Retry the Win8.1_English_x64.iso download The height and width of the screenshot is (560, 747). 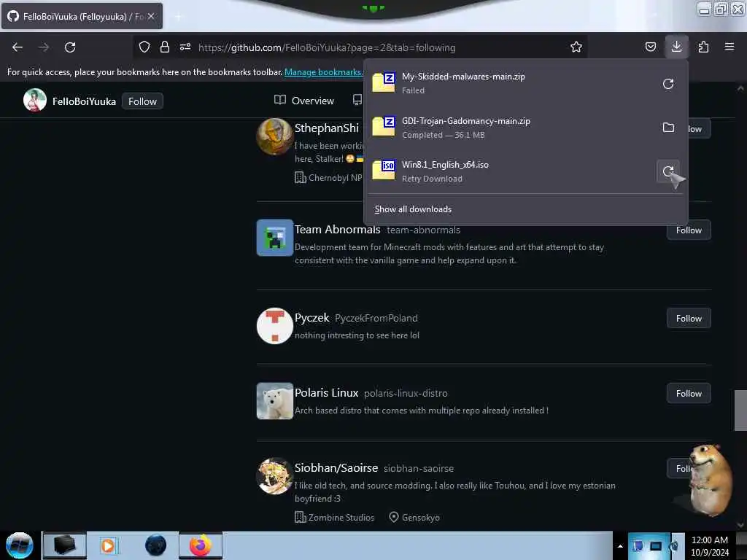tap(668, 171)
